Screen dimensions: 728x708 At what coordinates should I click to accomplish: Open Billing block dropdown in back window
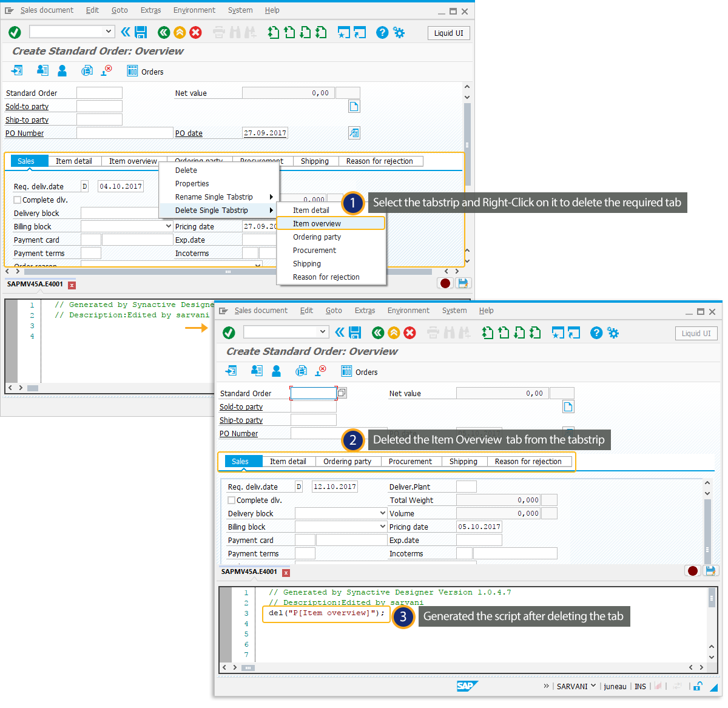(x=168, y=226)
